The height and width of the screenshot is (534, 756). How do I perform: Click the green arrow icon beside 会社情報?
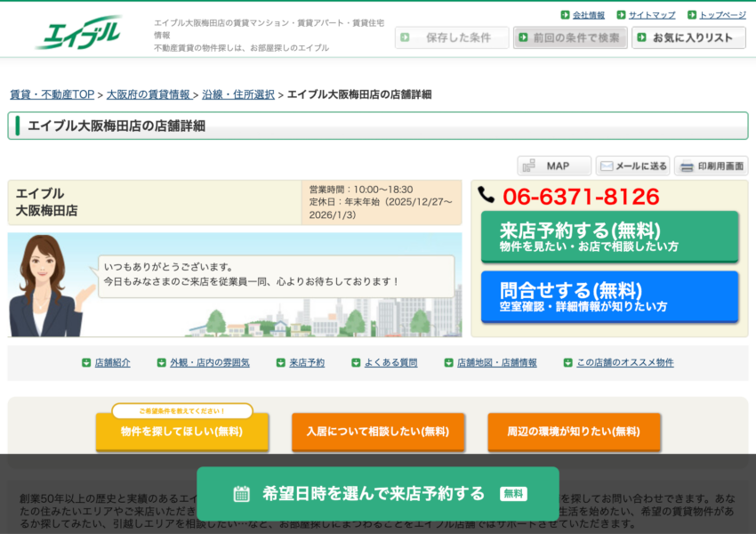pyautogui.click(x=565, y=15)
